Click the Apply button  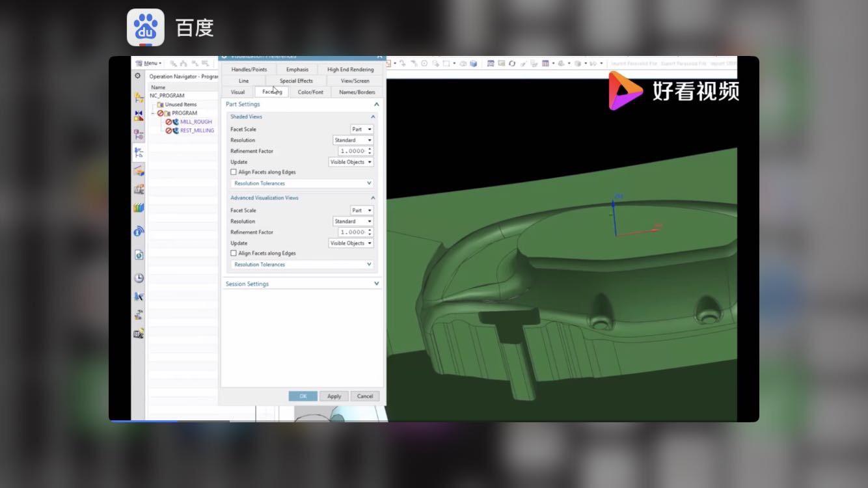pos(334,396)
